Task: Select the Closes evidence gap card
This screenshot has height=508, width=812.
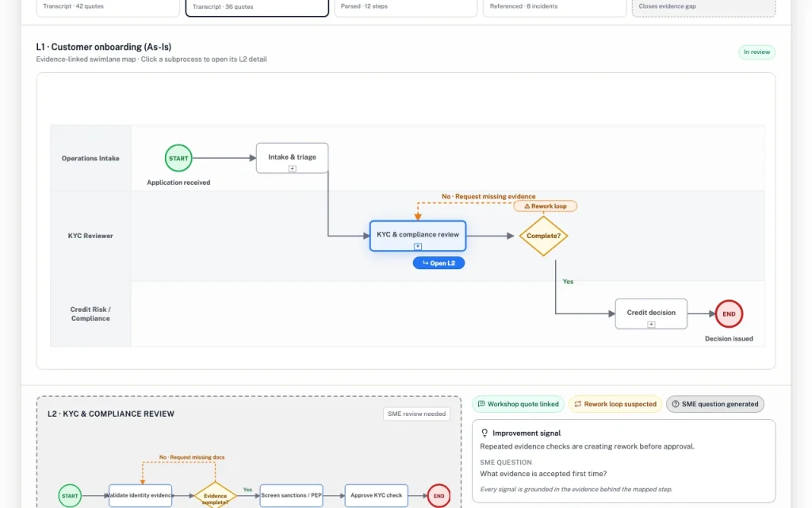Action: 704,7
